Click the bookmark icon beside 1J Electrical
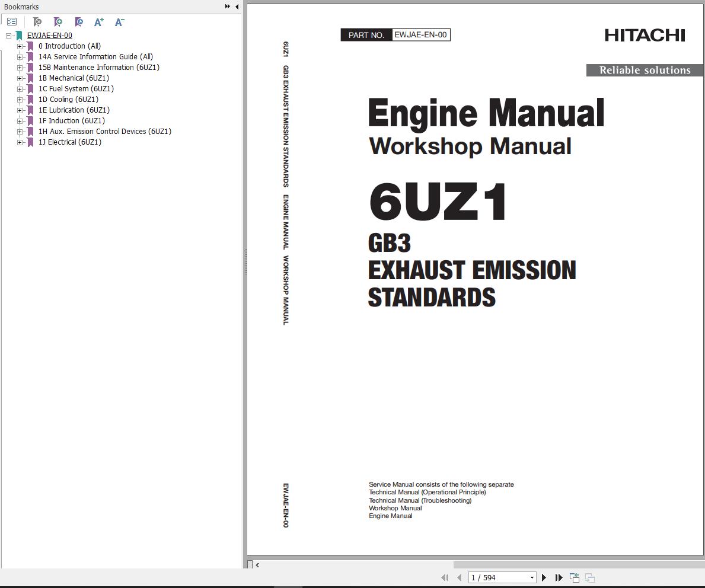Screen dimensions: 705x588 point(30,142)
